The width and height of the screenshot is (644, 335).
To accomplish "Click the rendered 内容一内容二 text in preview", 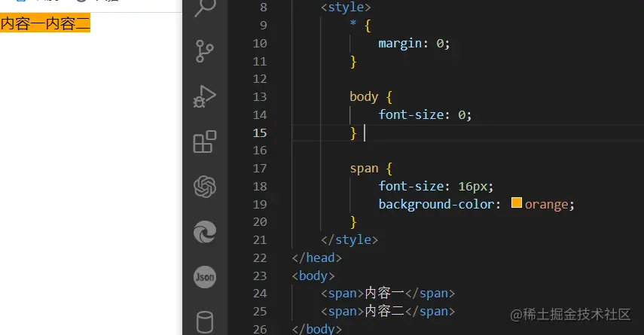I will 45,23.
